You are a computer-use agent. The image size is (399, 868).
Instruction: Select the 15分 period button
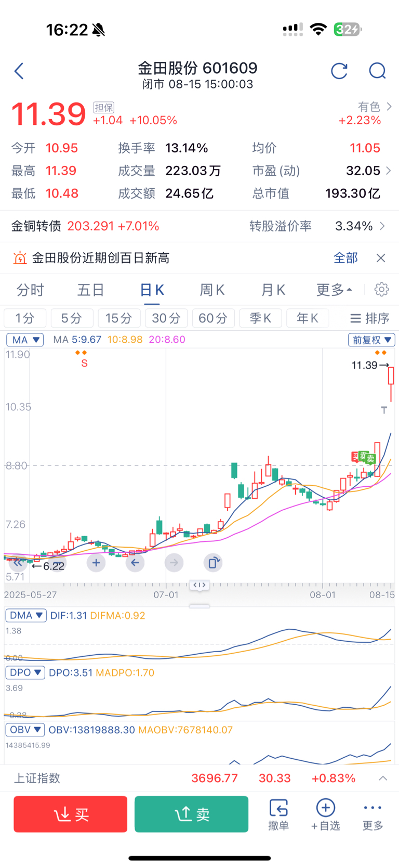(x=119, y=318)
